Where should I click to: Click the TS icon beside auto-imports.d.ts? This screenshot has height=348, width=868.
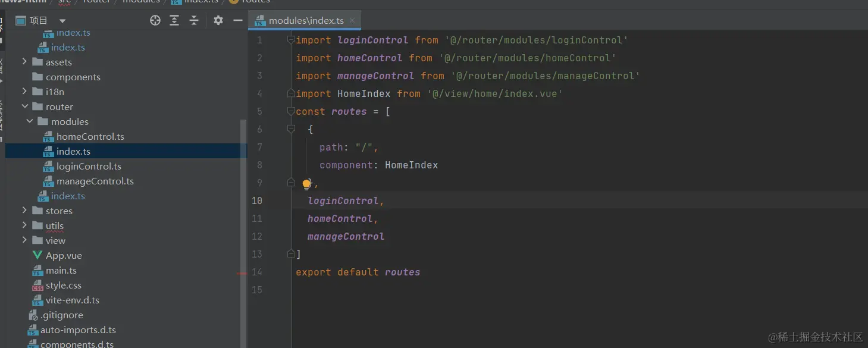pos(32,330)
